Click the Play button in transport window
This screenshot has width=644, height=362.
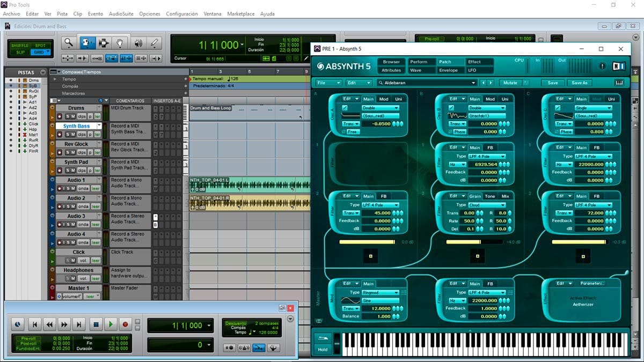pos(111,324)
